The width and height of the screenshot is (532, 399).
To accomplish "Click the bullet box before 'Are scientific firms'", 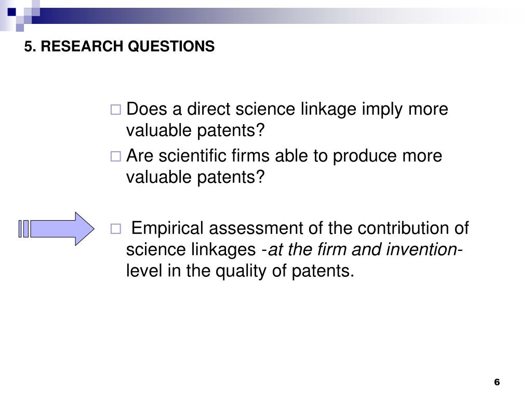I will pyautogui.click(x=116, y=156).
